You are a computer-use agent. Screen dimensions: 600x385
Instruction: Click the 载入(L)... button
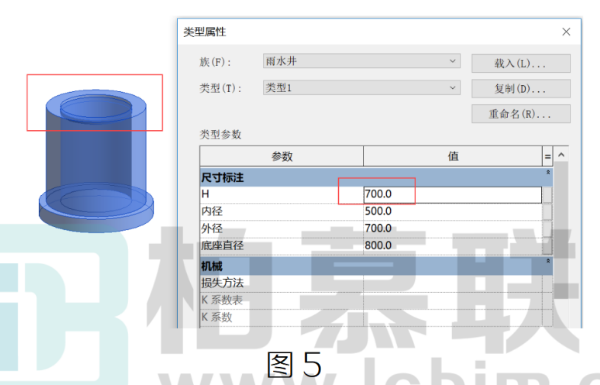(x=521, y=63)
